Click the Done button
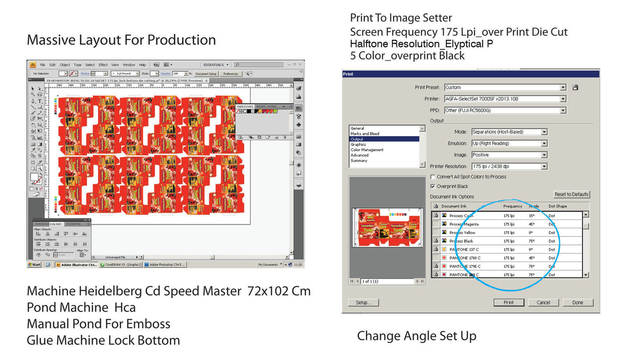 pos(578,303)
